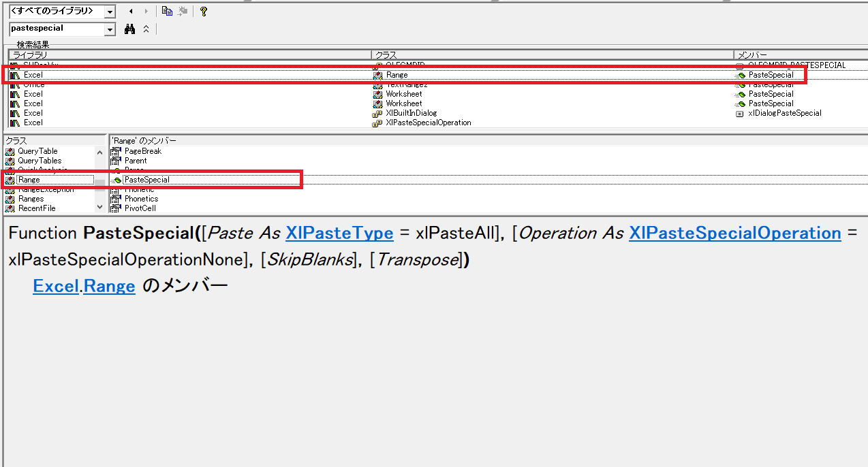Select Range in the classes list

29,180
